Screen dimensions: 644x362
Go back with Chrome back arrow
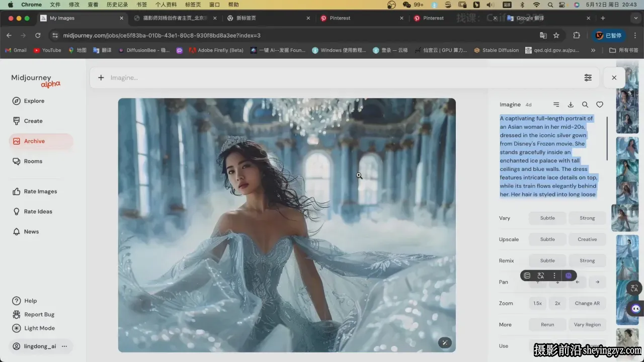pos(9,35)
